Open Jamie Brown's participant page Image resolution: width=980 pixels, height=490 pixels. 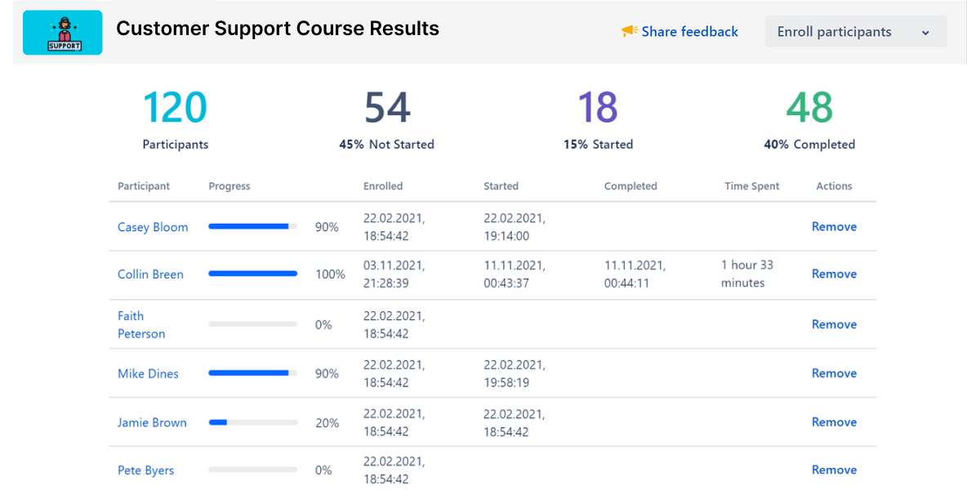(x=152, y=422)
